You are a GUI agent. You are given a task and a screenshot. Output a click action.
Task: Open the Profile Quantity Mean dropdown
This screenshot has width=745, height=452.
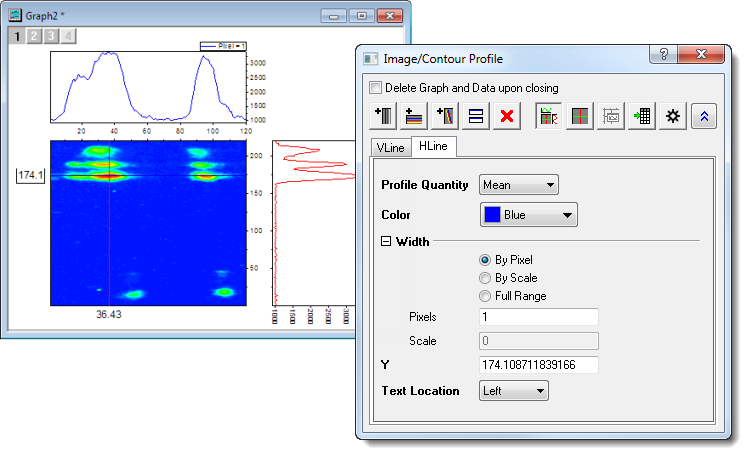518,184
